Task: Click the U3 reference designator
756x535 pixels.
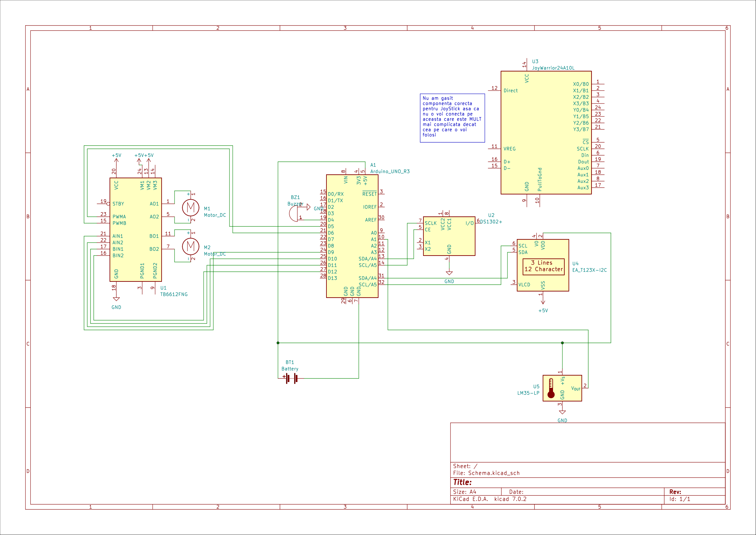Action: (535, 61)
